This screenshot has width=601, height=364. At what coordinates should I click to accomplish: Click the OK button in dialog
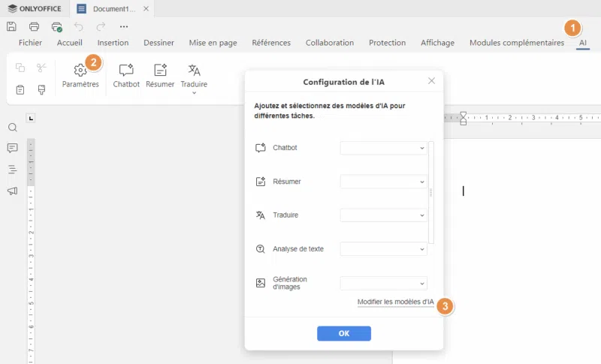343,333
